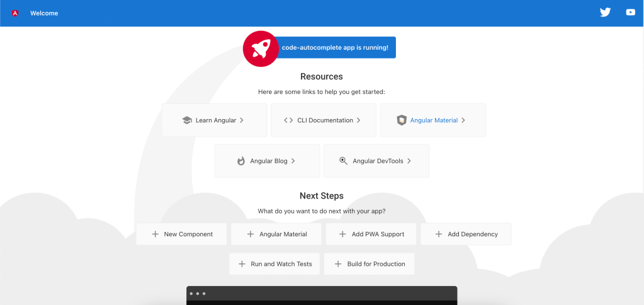This screenshot has width=644, height=305.
Task: Click the Angular DevTools magnifier icon
Action: coord(343,161)
